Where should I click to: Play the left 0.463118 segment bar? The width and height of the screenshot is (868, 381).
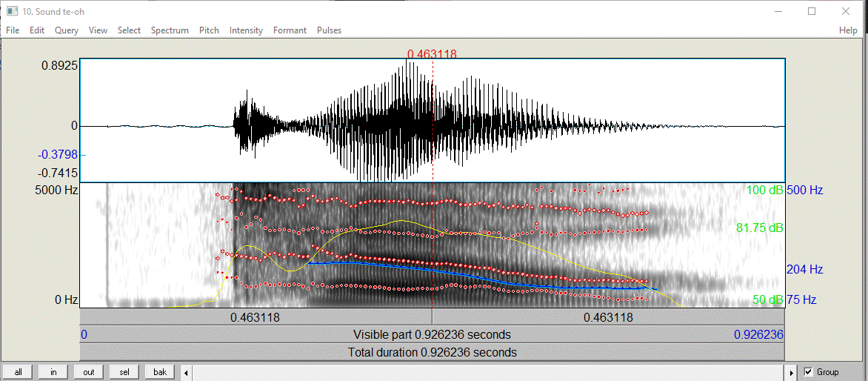(x=256, y=317)
